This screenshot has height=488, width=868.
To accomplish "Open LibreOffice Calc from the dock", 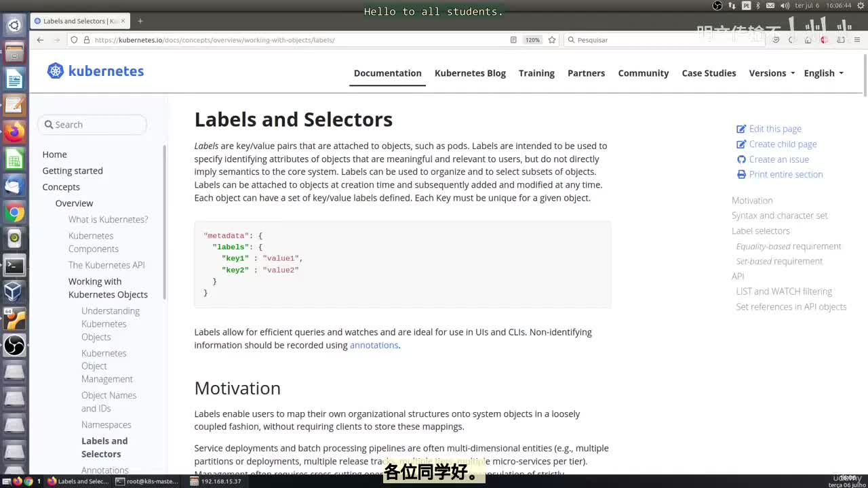I will click(14, 159).
